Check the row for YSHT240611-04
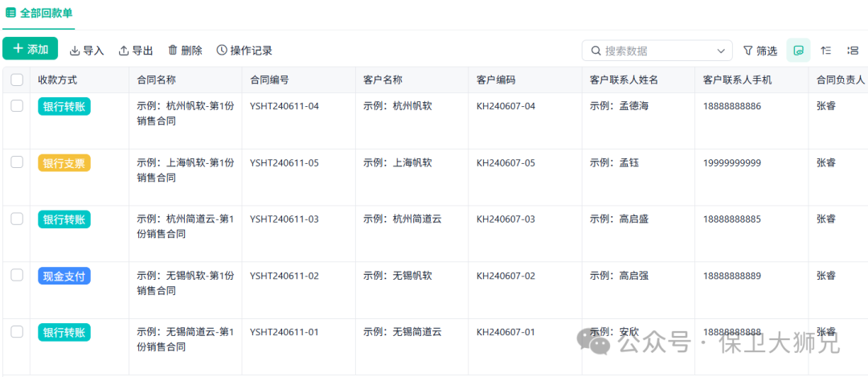The height and width of the screenshot is (377, 868). click(17, 106)
